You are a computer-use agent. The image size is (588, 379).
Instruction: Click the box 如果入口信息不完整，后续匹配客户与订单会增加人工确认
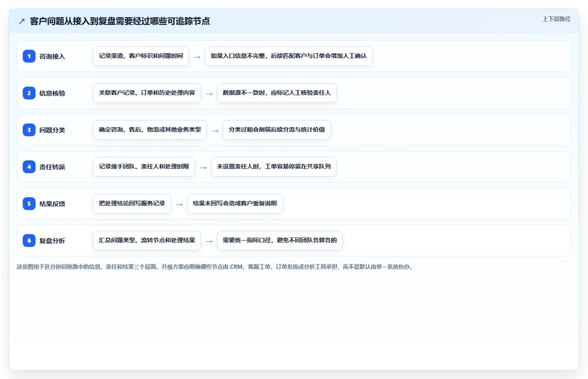click(x=289, y=56)
